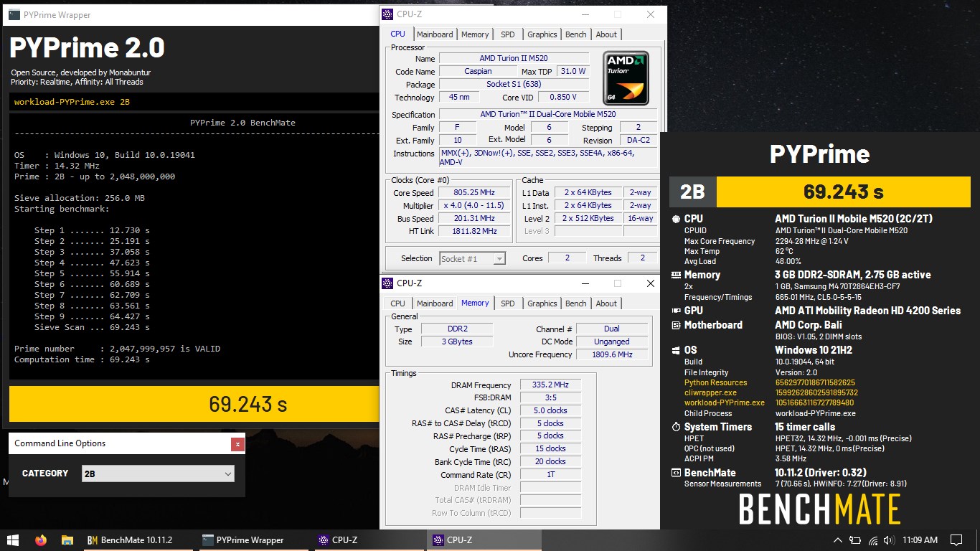Open the network tray icon
The width and height of the screenshot is (980, 551).
(x=873, y=540)
